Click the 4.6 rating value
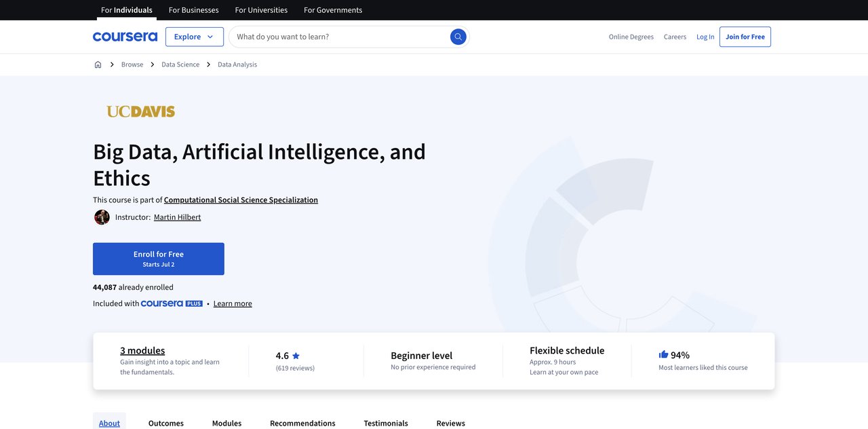This screenshot has width=868, height=429. pyautogui.click(x=282, y=356)
